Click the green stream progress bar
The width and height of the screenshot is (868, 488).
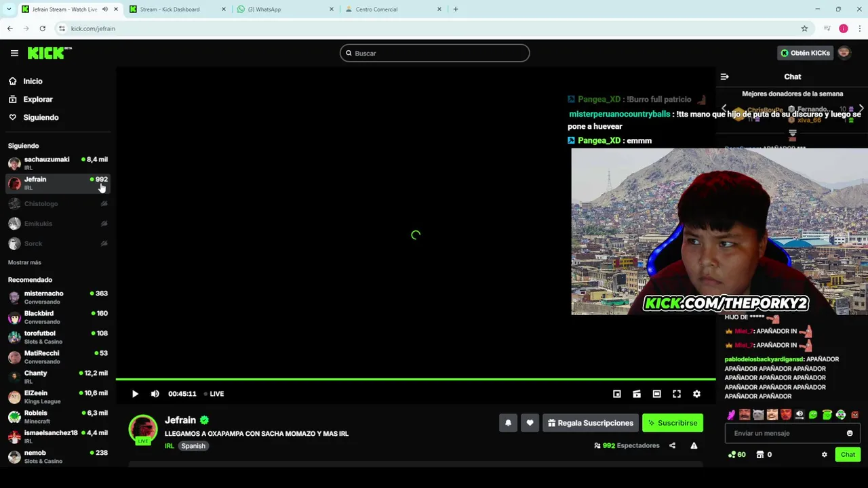point(416,380)
